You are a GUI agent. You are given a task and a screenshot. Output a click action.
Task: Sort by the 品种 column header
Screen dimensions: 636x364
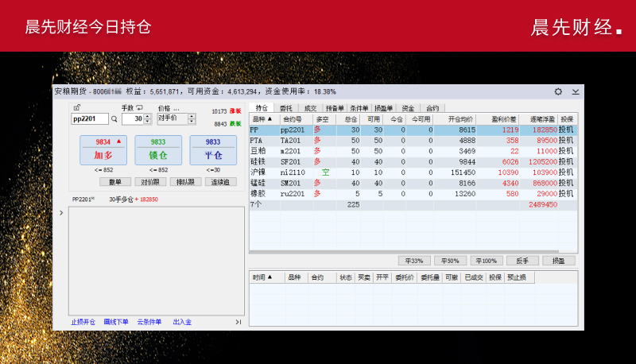(x=263, y=118)
